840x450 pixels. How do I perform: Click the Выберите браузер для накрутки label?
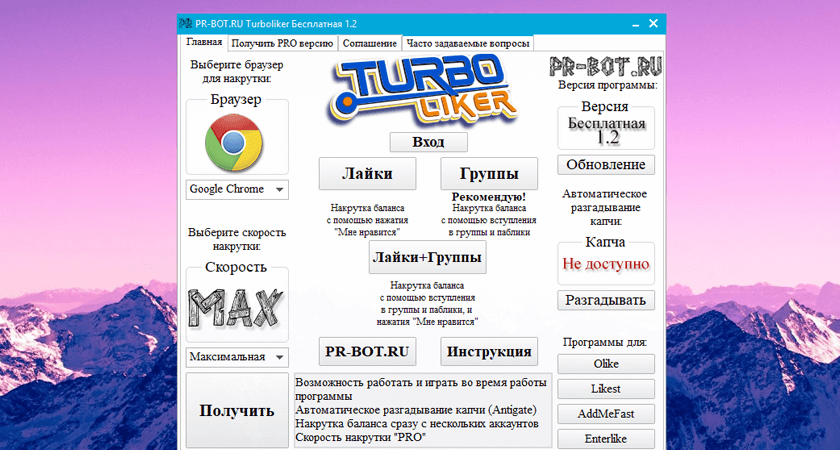tap(237, 72)
